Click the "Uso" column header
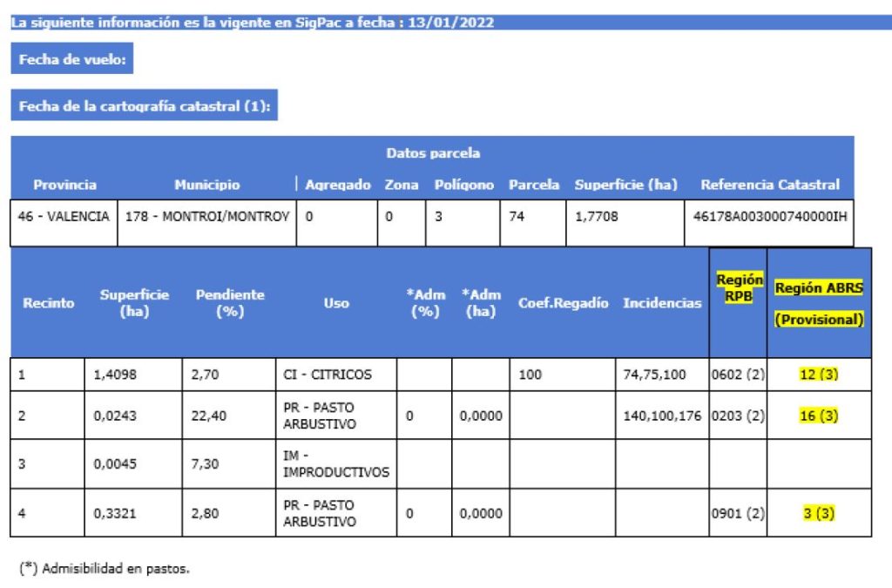Viewport: 892px width, 588px height. (336, 303)
